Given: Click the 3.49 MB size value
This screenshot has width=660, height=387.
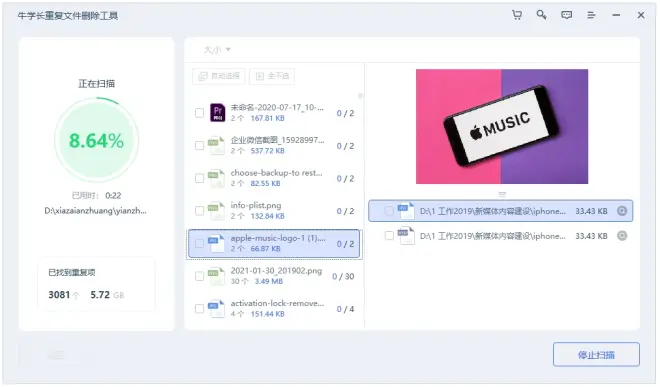Looking at the screenshot, I should [269, 281].
